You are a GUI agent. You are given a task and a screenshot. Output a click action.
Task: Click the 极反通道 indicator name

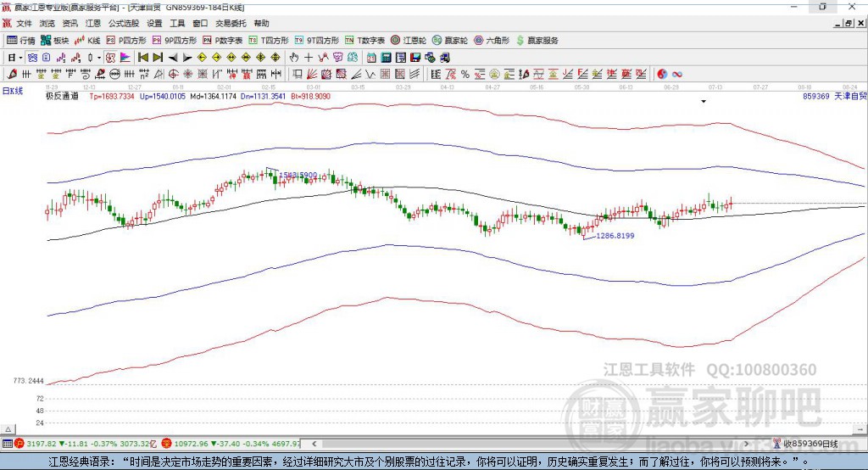tap(62, 97)
